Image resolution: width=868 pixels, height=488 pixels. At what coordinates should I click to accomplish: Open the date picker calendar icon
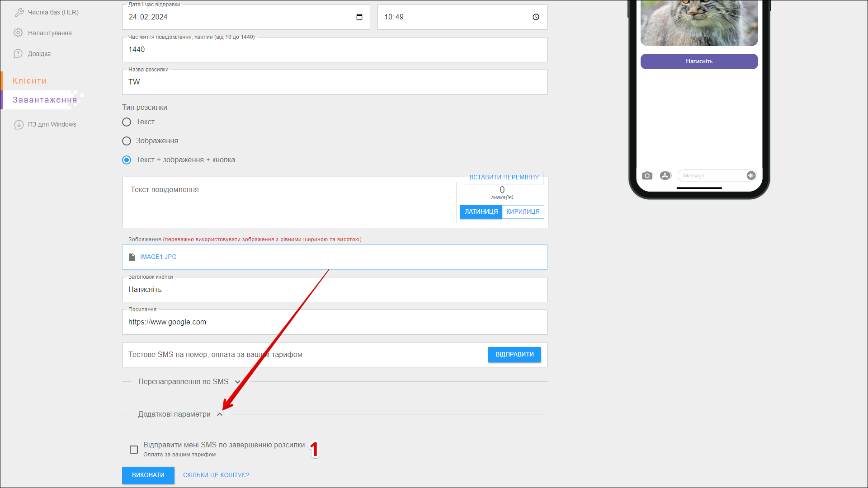tap(359, 17)
